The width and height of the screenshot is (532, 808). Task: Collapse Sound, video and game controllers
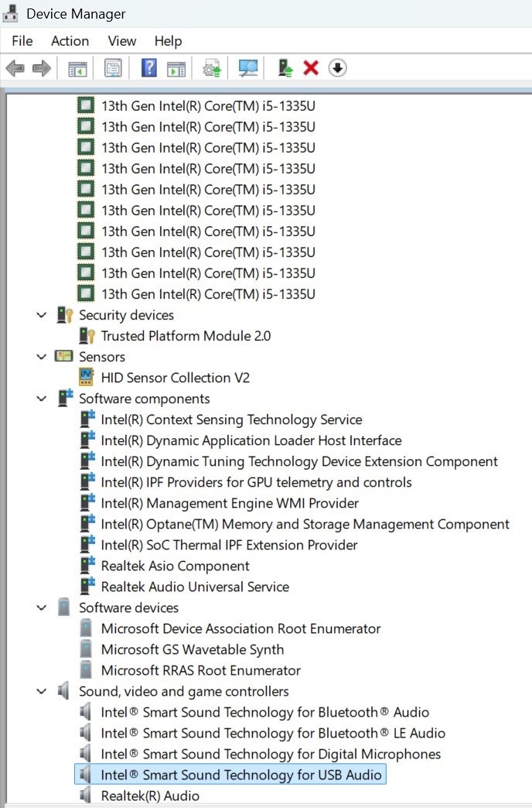point(42,692)
